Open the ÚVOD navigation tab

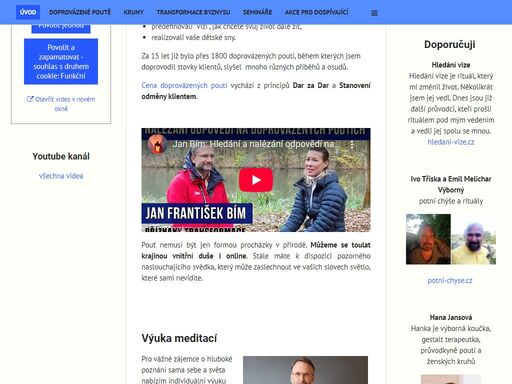click(x=28, y=12)
